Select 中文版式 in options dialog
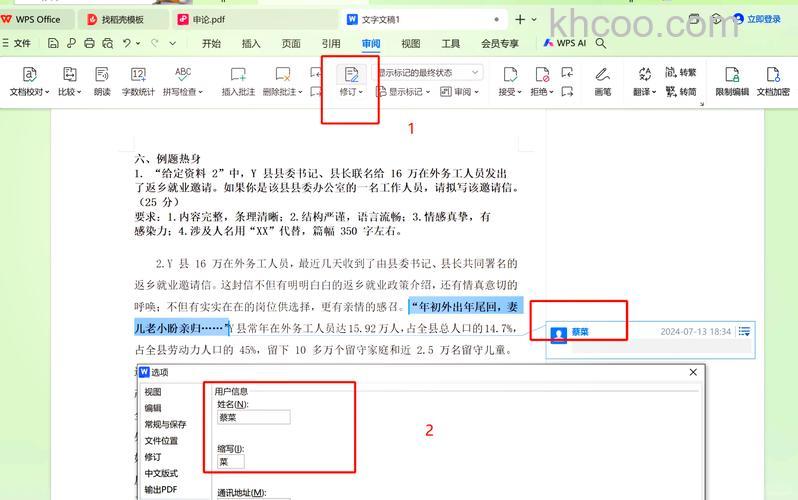The image size is (798, 500). pyautogui.click(x=161, y=473)
